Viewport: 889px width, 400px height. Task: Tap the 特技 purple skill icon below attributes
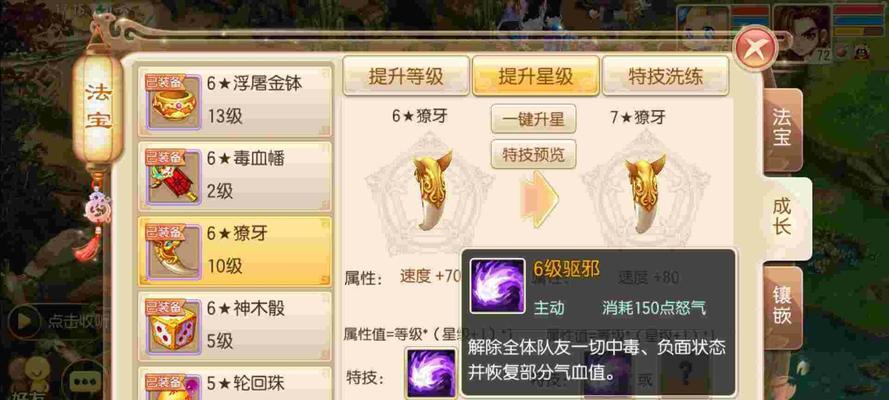pos(431,373)
